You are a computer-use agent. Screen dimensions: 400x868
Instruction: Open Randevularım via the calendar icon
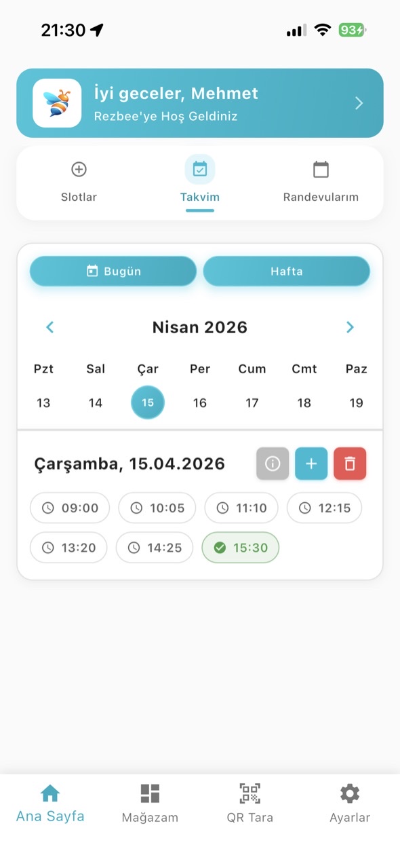tap(321, 168)
